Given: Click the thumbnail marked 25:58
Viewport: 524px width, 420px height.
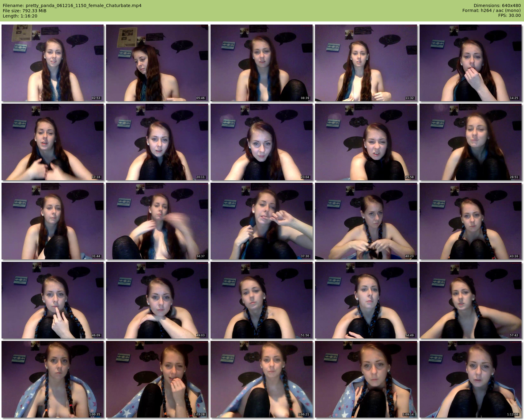Looking at the screenshot, I should click(x=366, y=142).
